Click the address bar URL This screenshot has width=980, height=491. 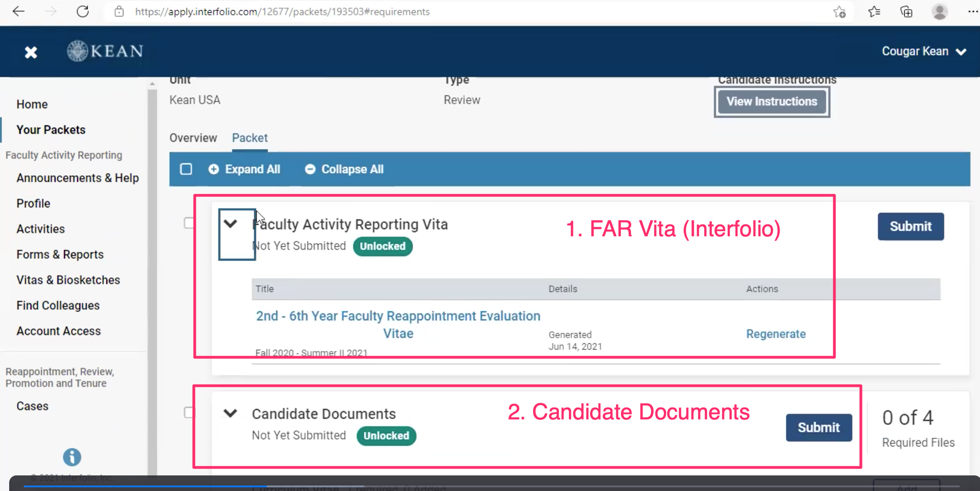click(x=282, y=11)
